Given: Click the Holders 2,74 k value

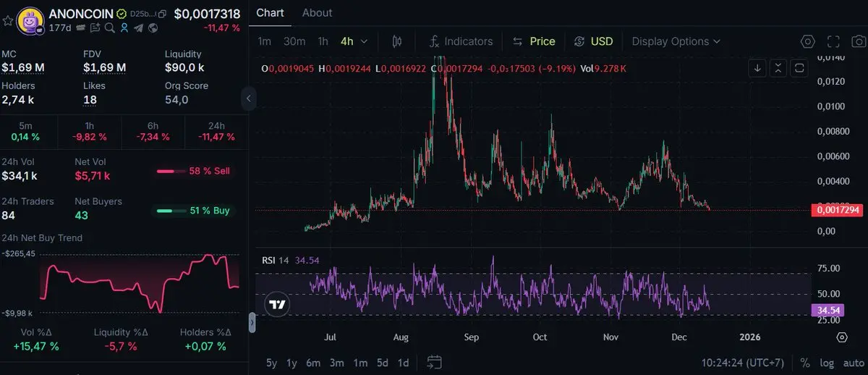Looking at the screenshot, I should coord(20,99).
